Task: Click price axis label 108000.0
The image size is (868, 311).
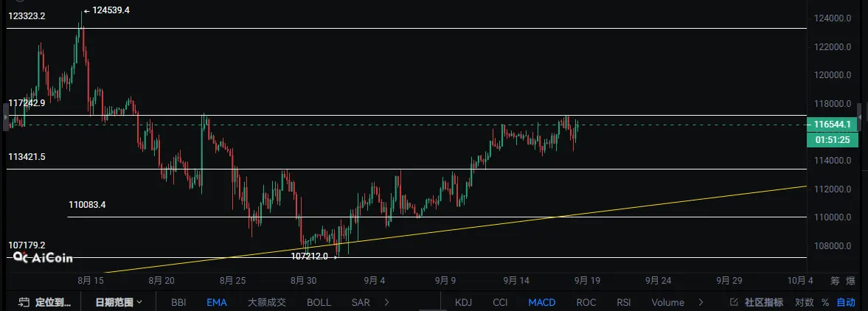Action: tap(832, 246)
